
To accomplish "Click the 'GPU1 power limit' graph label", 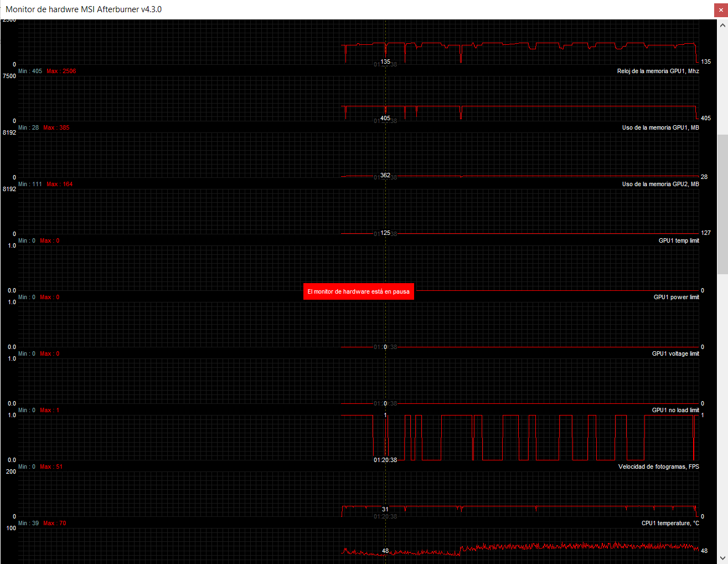I will pyautogui.click(x=676, y=297).
